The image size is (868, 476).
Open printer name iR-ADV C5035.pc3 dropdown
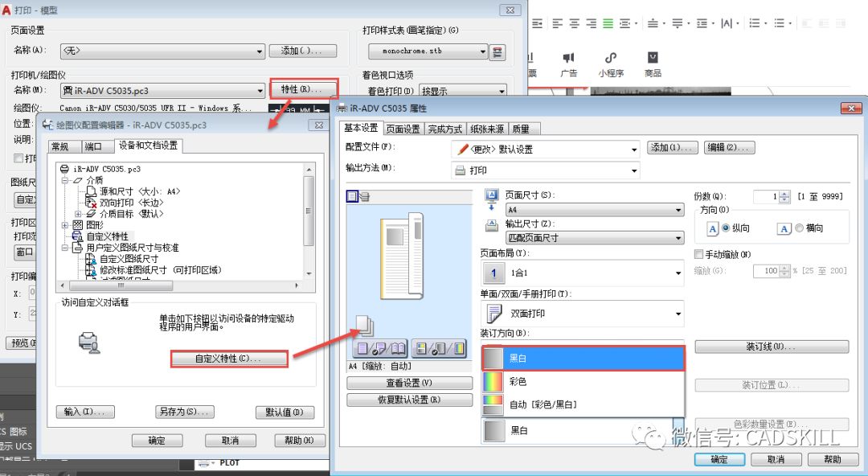pyautogui.click(x=162, y=90)
